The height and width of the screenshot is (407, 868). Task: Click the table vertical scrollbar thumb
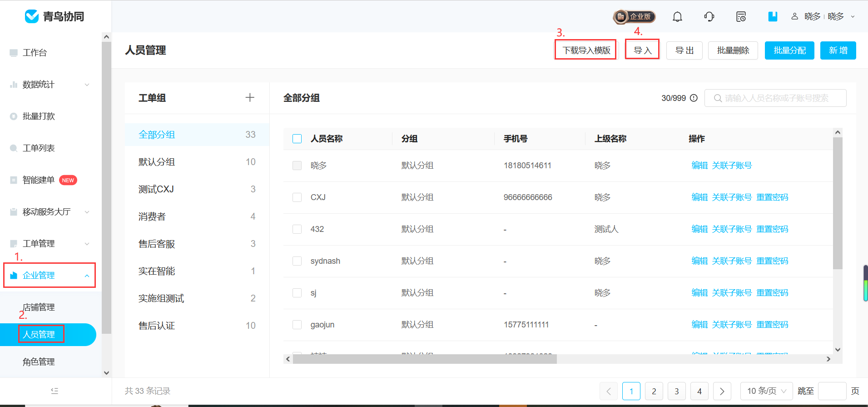click(x=838, y=203)
